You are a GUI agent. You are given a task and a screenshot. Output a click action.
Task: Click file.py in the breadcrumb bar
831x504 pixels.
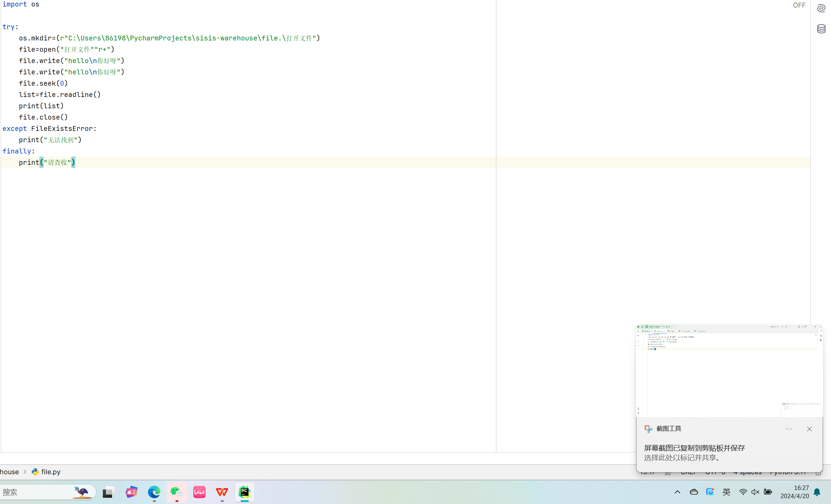click(x=50, y=472)
